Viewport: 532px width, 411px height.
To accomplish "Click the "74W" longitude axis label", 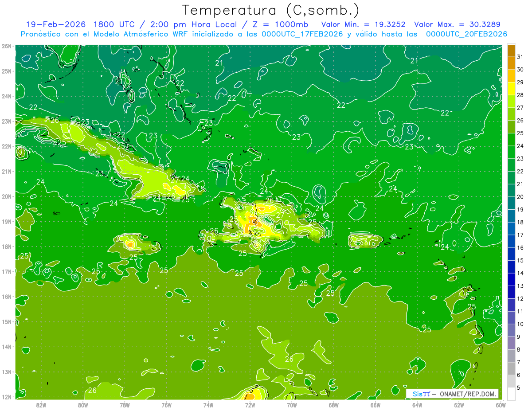I will (x=208, y=404).
